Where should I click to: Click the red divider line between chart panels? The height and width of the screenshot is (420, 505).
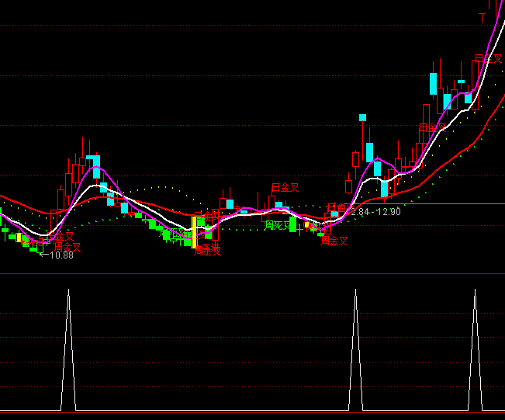coord(252,274)
